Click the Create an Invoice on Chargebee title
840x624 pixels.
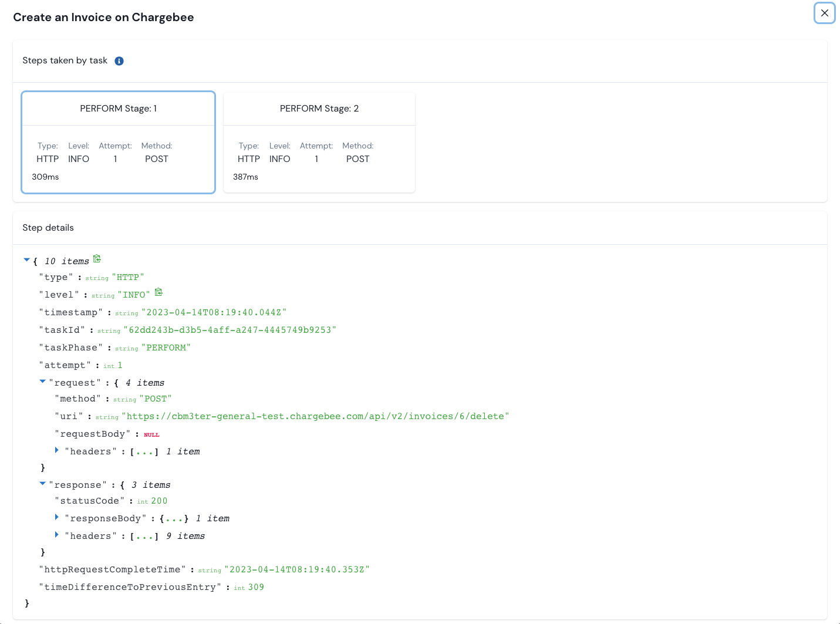pos(103,17)
